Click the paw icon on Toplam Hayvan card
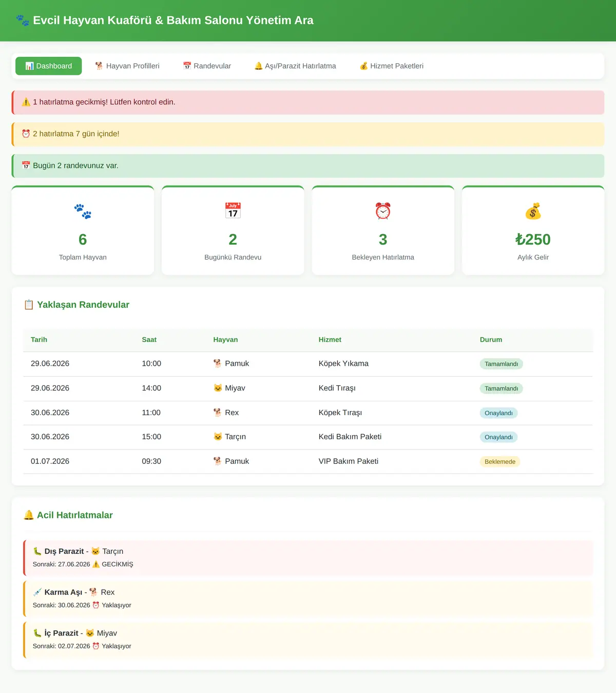Screen dimensions: 616x693 [x=83, y=211]
